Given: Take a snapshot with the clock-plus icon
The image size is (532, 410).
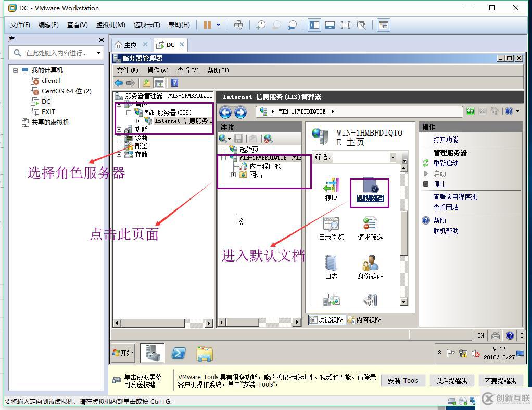Looking at the screenshot, I should [x=261, y=25].
